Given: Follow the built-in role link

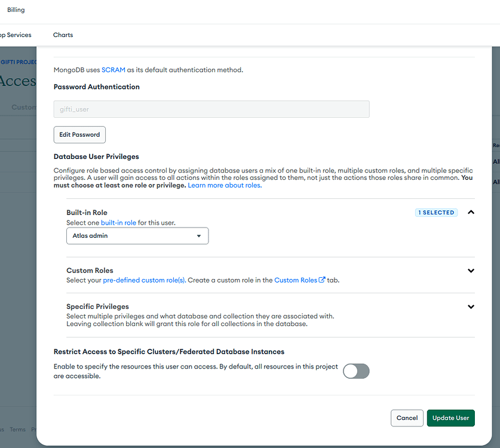Looking at the screenshot, I should [118, 223].
